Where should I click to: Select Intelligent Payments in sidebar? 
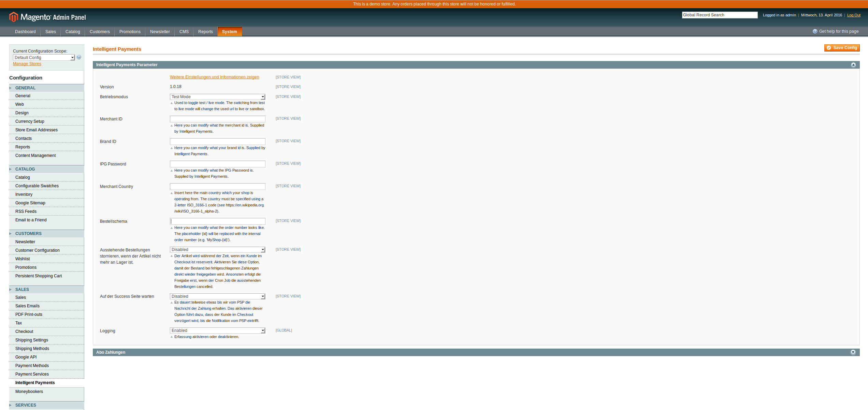tap(46, 383)
